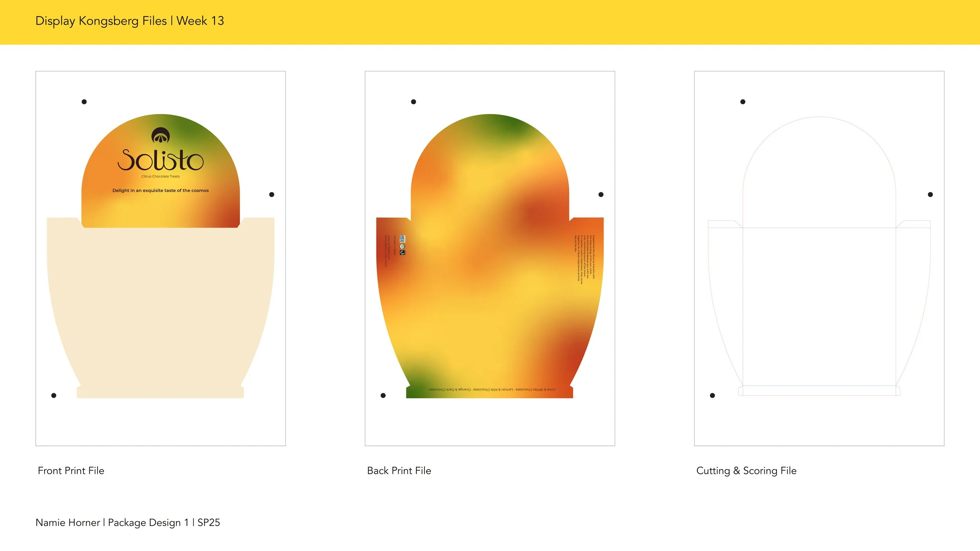Click the Solisto wordmark on the front dome
Image resolution: width=980 pixels, height=551 pixels.
click(x=160, y=160)
